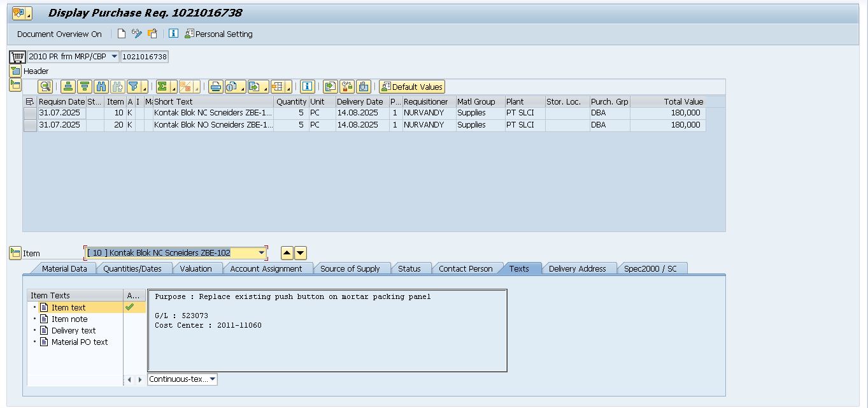This screenshot has width=868, height=408.
Task: Select Item note in Item Texts tree
Action: (x=69, y=319)
